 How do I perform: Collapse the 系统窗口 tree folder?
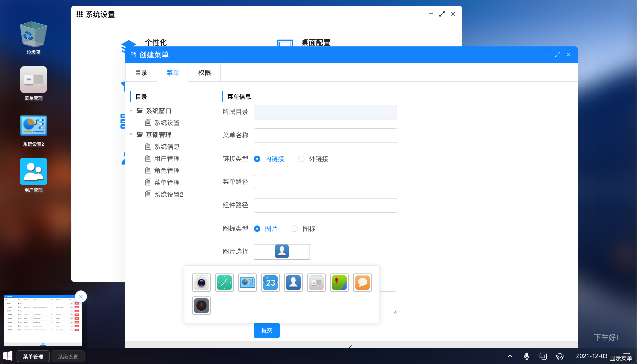point(131,111)
